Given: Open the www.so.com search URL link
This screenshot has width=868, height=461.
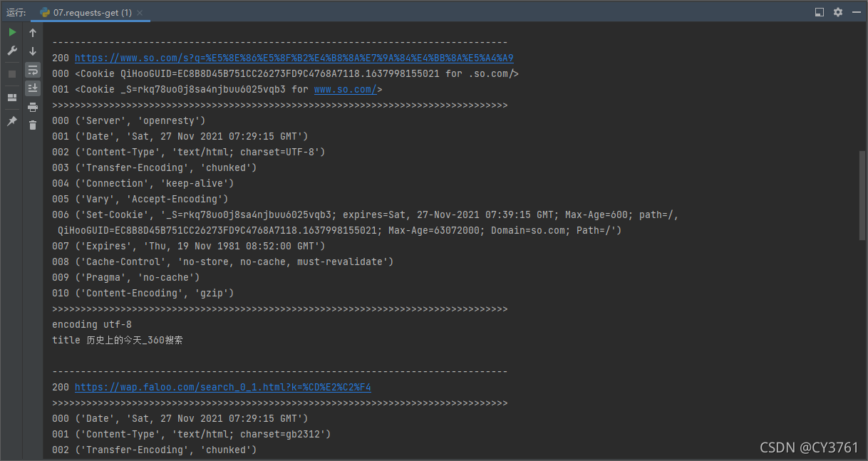Looking at the screenshot, I should (x=294, y=58).
